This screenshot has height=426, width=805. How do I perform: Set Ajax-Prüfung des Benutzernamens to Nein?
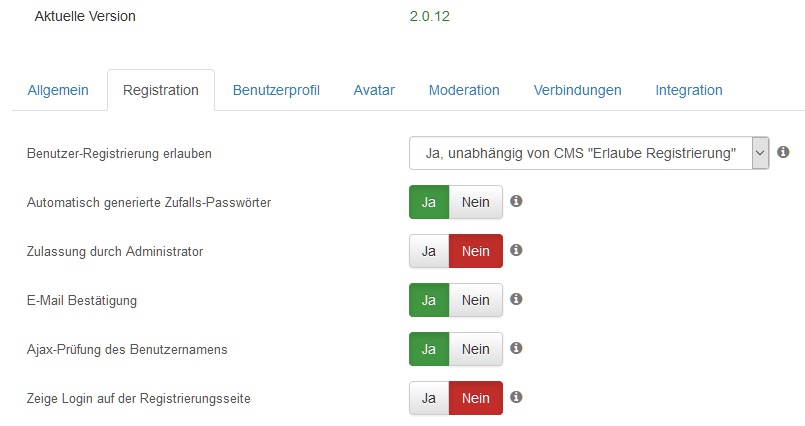click(475, 349)
